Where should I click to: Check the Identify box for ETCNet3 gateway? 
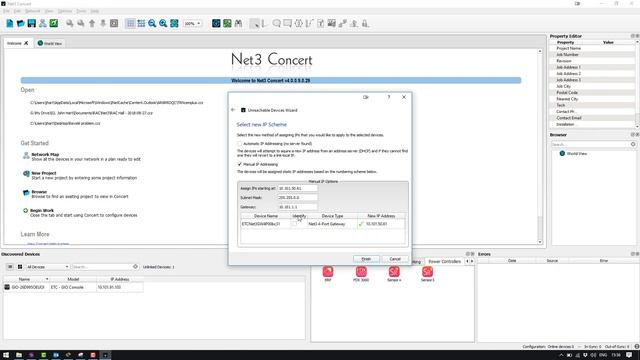(294, 224)
